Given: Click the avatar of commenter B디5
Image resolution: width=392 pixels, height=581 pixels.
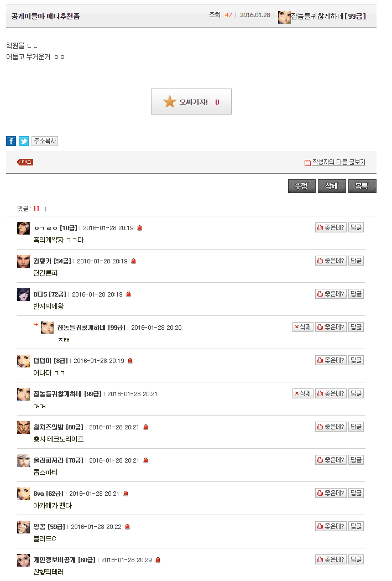Looking at the screenshot, I should 23,294.
